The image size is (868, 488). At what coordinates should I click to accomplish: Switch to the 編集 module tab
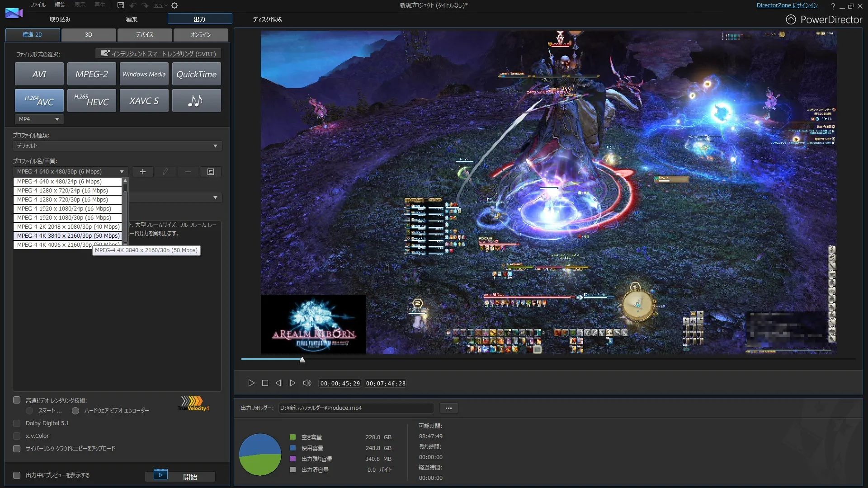(x=132, y=19)
